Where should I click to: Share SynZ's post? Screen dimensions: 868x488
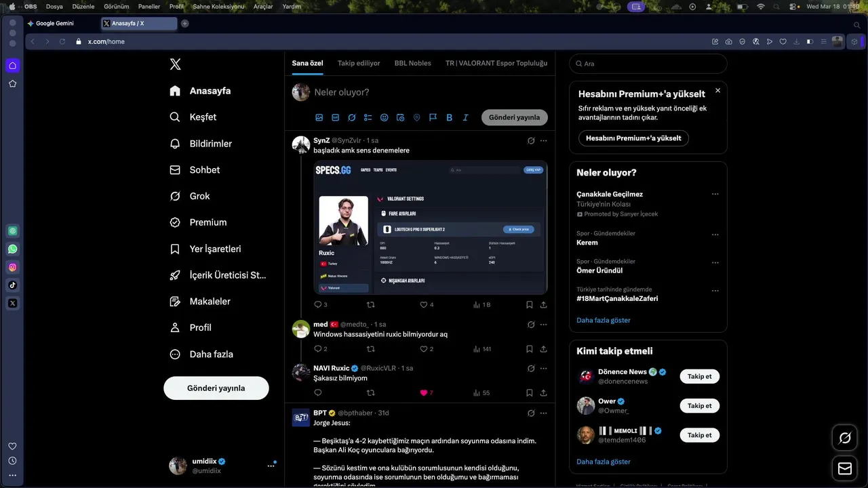(544, 305)
